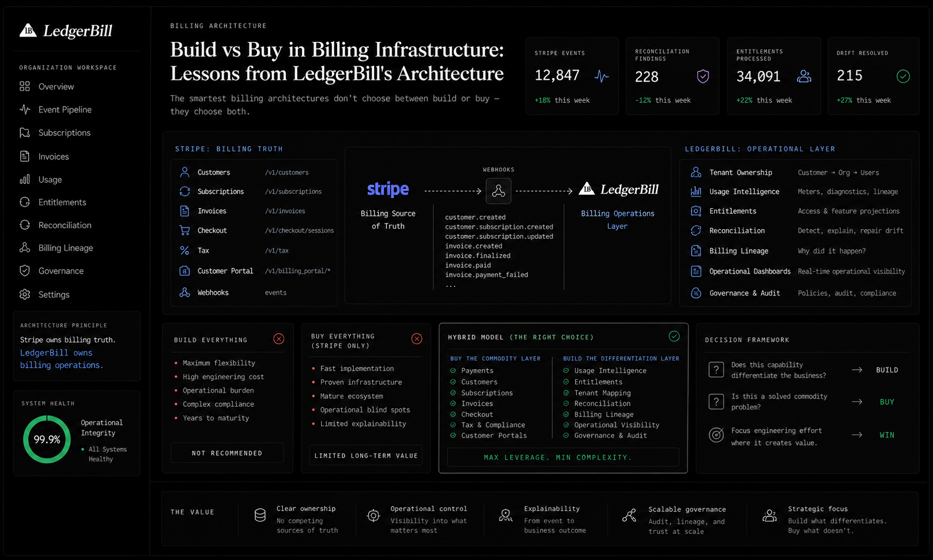Click question icon beside 'Does this capability'
Image resolution: width=933 pixels, height=560 pixels.
click(716, 370)
